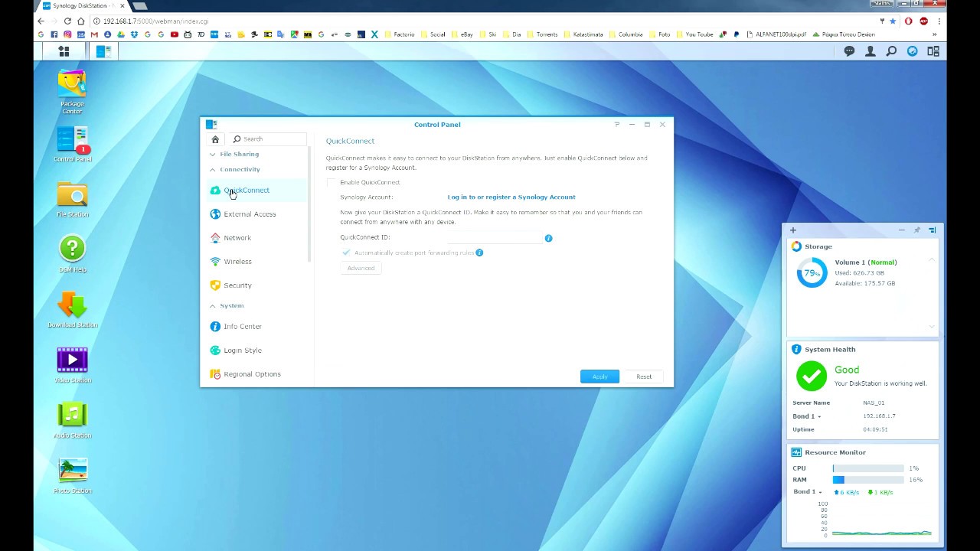Click info icon beside port forwarding rules
The width and height of the screenshot is (980, 551).
click(x=479, y=253)
